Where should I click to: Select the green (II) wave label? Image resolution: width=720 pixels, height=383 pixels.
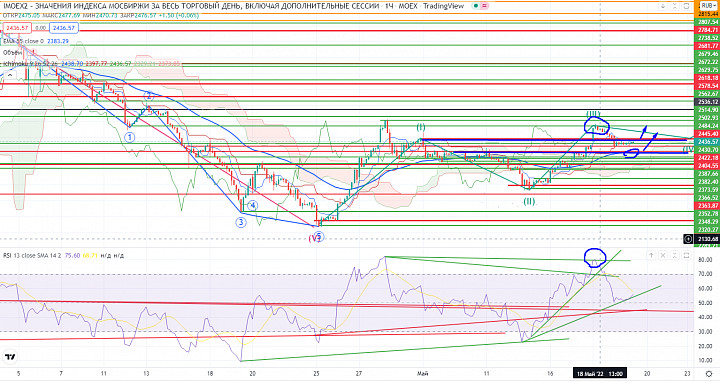coord(529,201)
